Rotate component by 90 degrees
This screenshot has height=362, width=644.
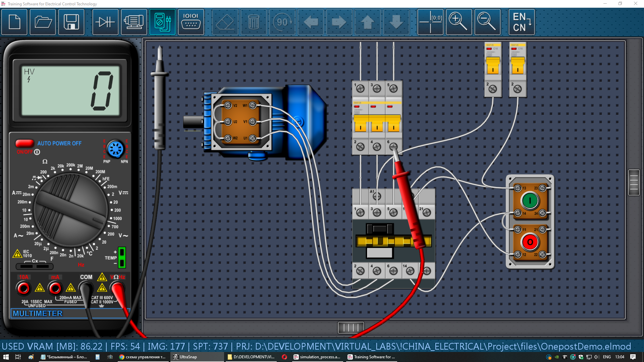[282, 22]
